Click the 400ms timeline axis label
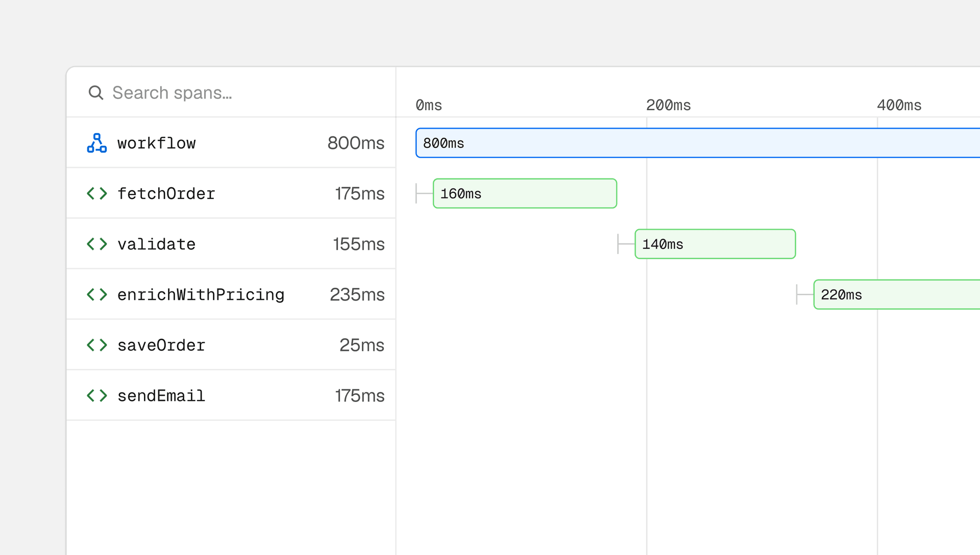The height and width of the screenshot is (555, 980). [899, 105]
